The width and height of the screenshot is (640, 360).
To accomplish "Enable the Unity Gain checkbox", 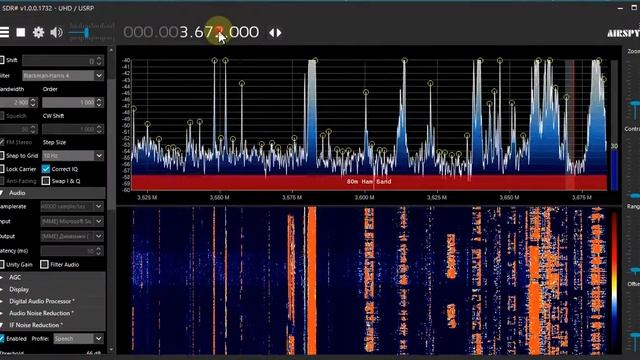I will 2,264.
